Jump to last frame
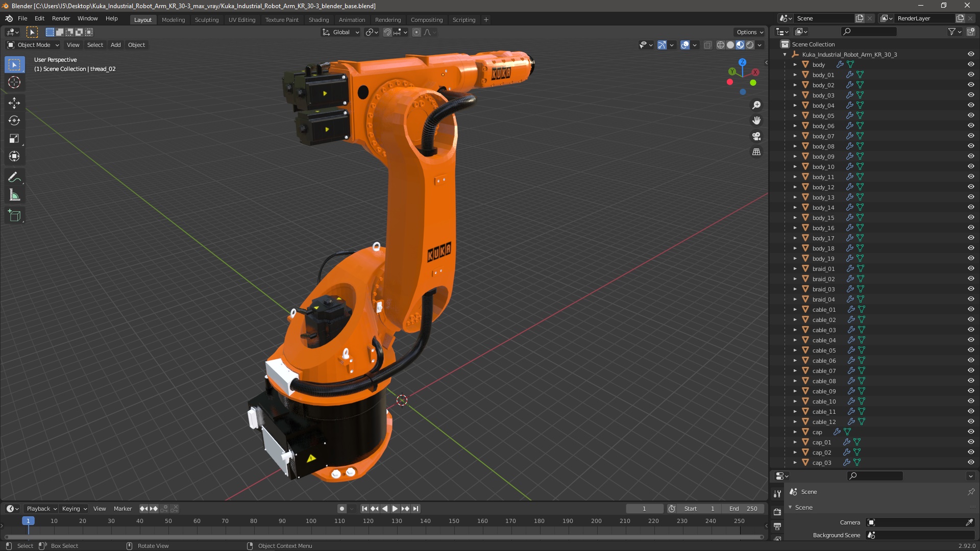The image size is (980, 551). pos(415,509)
